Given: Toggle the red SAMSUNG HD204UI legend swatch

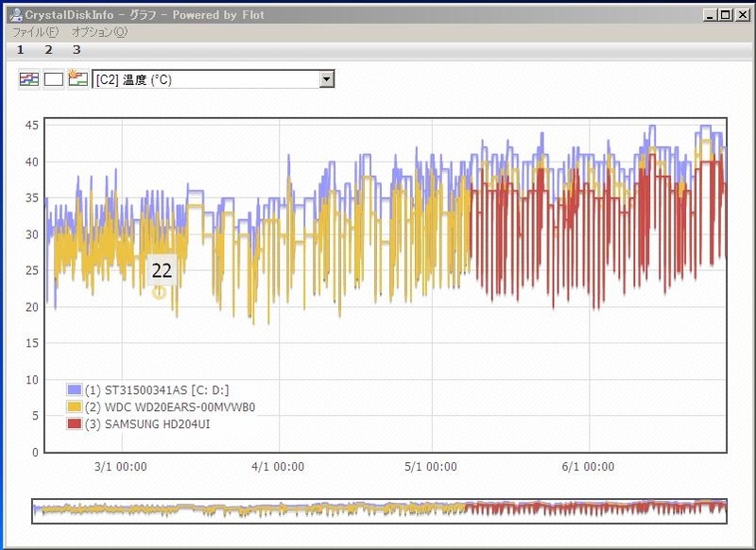Looking at the screenshot, I should tap(75, 424).
